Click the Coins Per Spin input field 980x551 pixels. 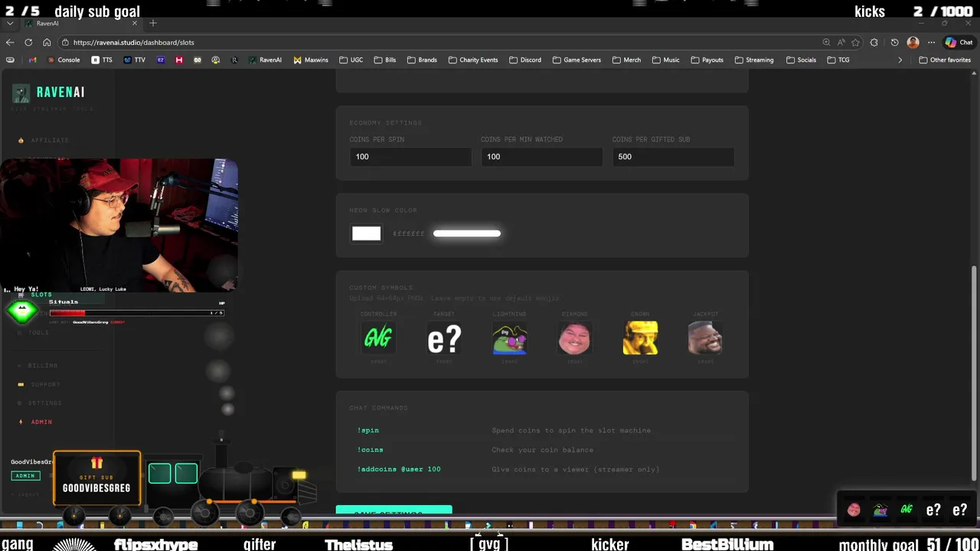[410, 156]
